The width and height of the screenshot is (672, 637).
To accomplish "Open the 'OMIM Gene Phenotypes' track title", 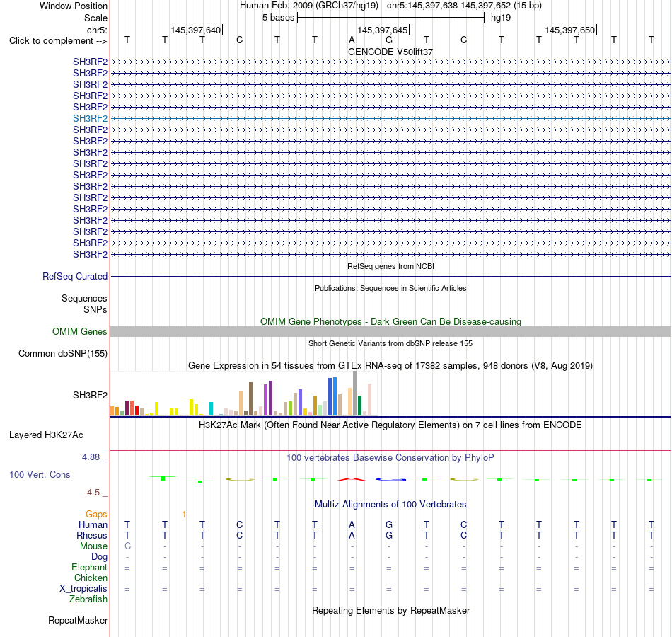I will 390,322.
